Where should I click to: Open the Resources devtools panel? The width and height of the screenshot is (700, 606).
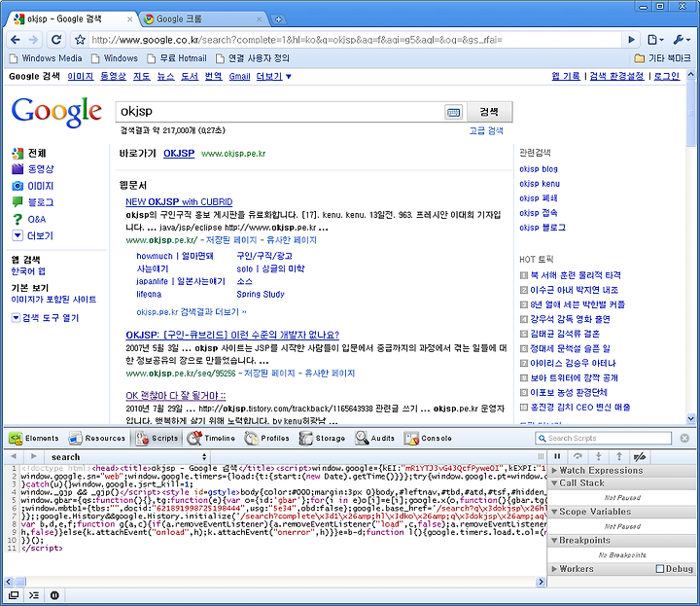coord(97,439)
